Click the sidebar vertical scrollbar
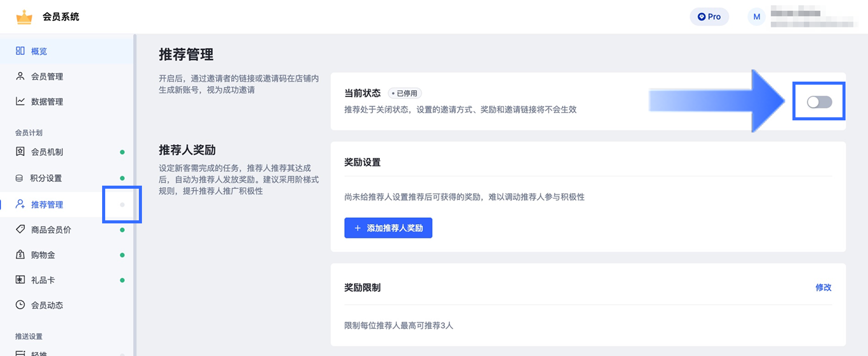 (135, 195)
